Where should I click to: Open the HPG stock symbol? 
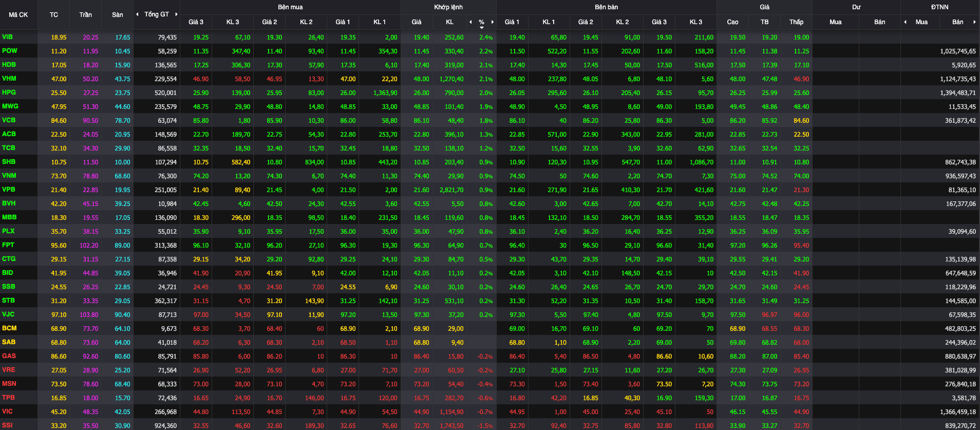coord(9,92)
